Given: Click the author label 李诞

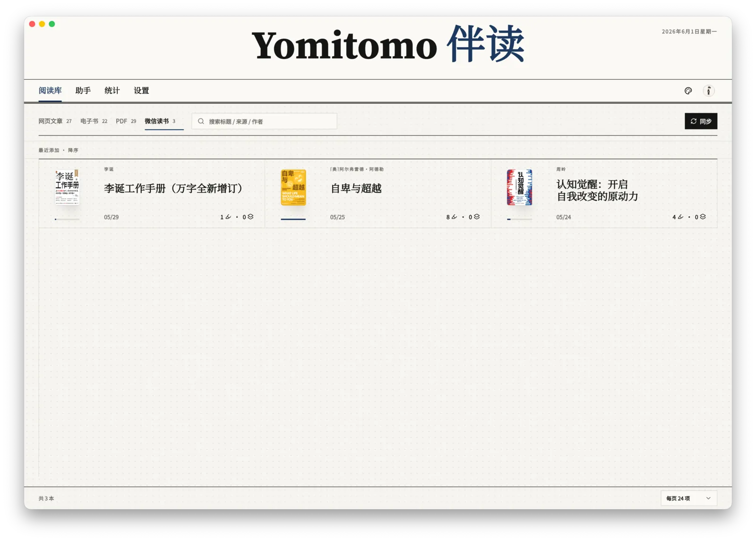Looking at the screenshot, I should (x=109, y=169).
